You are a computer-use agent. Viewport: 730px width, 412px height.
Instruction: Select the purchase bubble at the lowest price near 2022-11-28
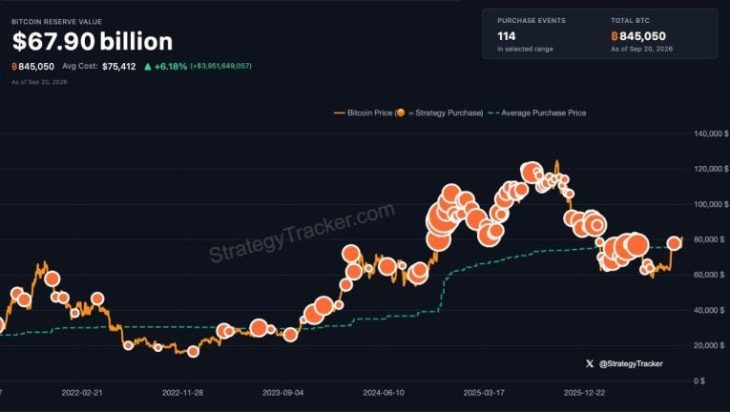[193, 352]
